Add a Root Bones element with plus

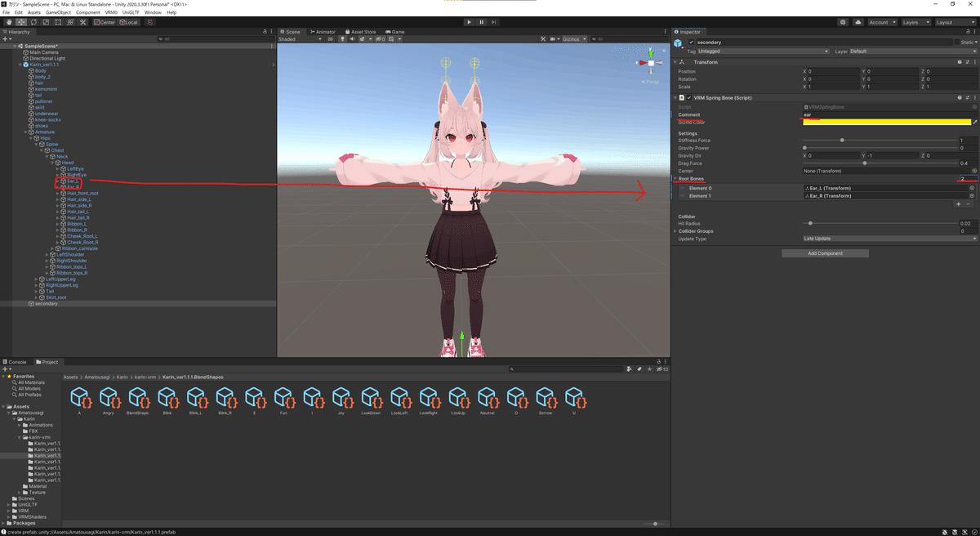click(x=958, y=204)
